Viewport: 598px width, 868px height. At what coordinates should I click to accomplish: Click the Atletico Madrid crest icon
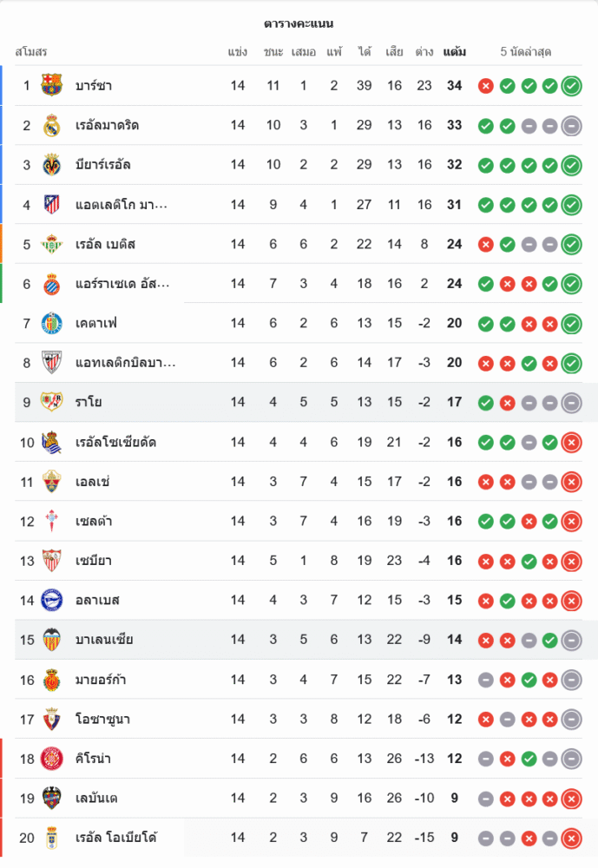click(x=52, y=205)
